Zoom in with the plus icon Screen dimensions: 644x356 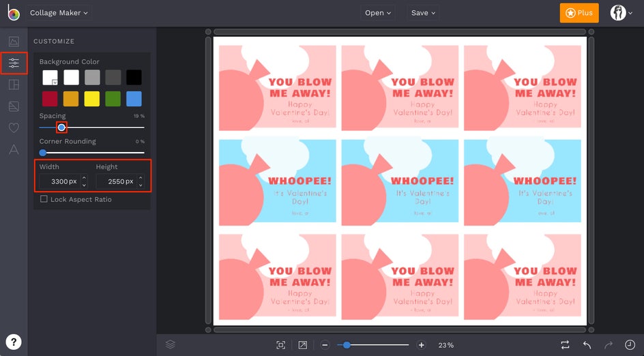click(421, 345)
